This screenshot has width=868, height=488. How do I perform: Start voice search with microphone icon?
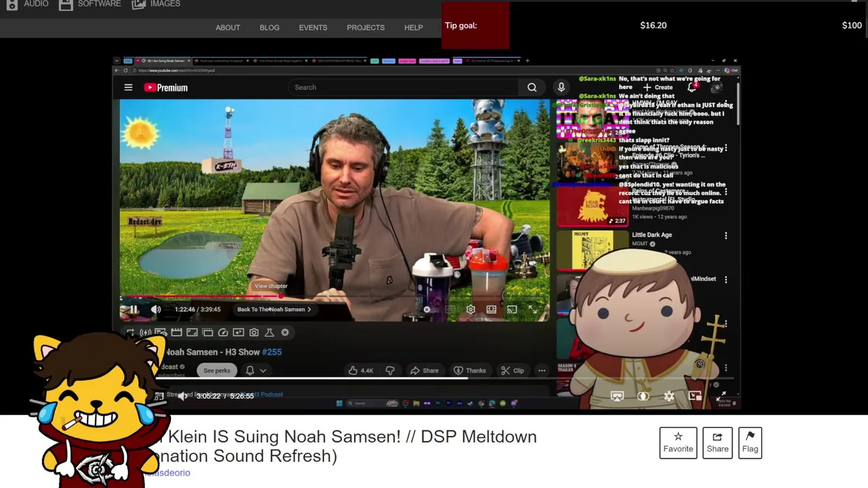561,87
